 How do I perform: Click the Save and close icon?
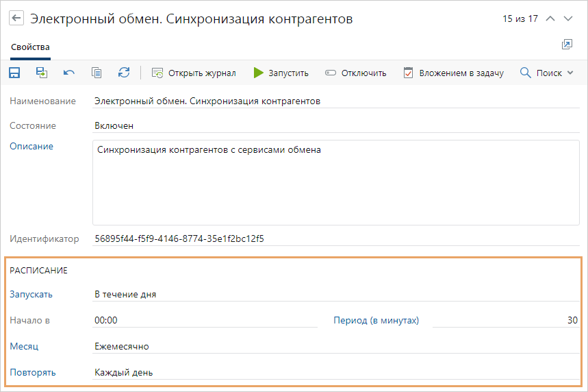(x=42, y=73)
